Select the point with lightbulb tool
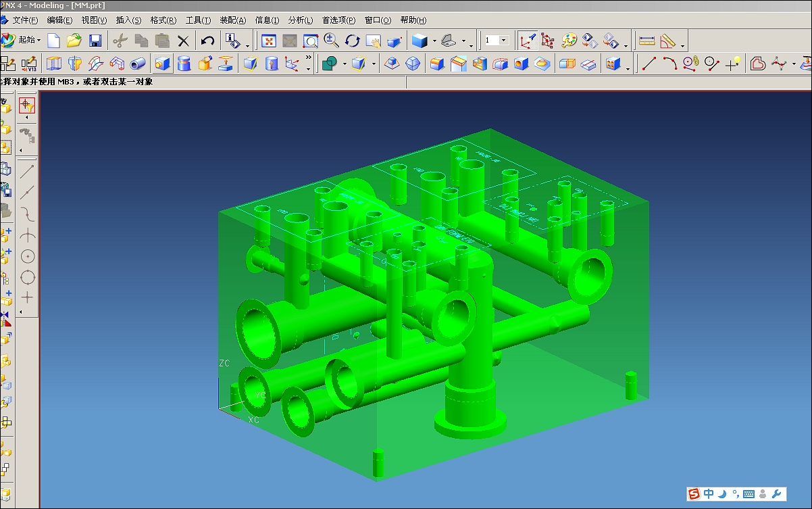The image size is (812, 509). 733,64
